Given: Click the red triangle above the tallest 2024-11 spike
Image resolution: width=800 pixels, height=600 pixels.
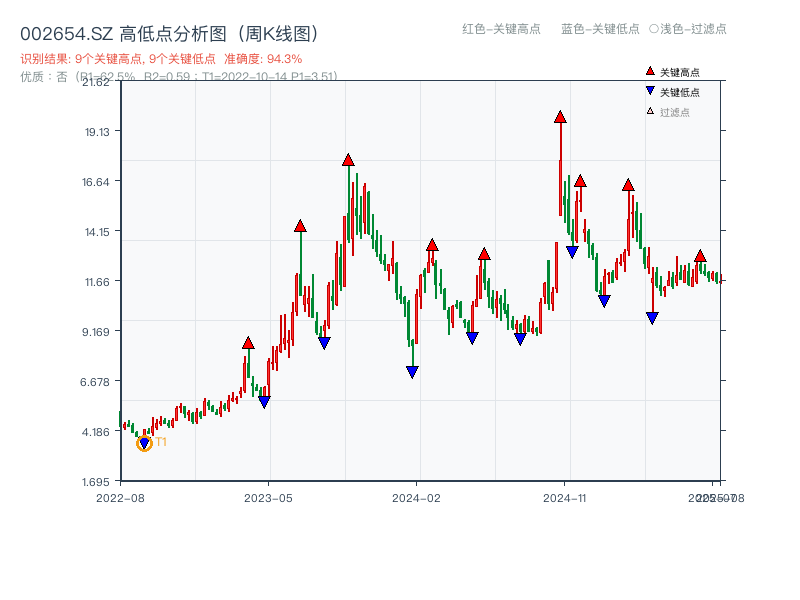Looking at the screenshot, I should (560, 118).
